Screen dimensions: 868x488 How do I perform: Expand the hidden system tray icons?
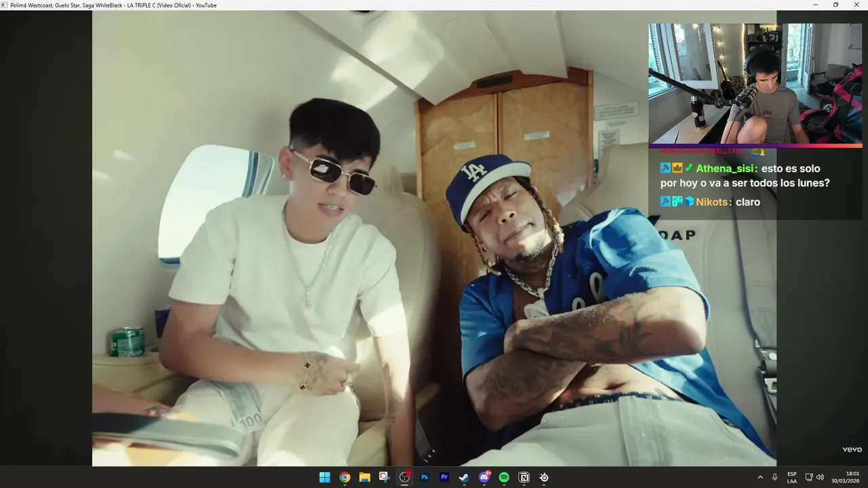pos(760,477)
